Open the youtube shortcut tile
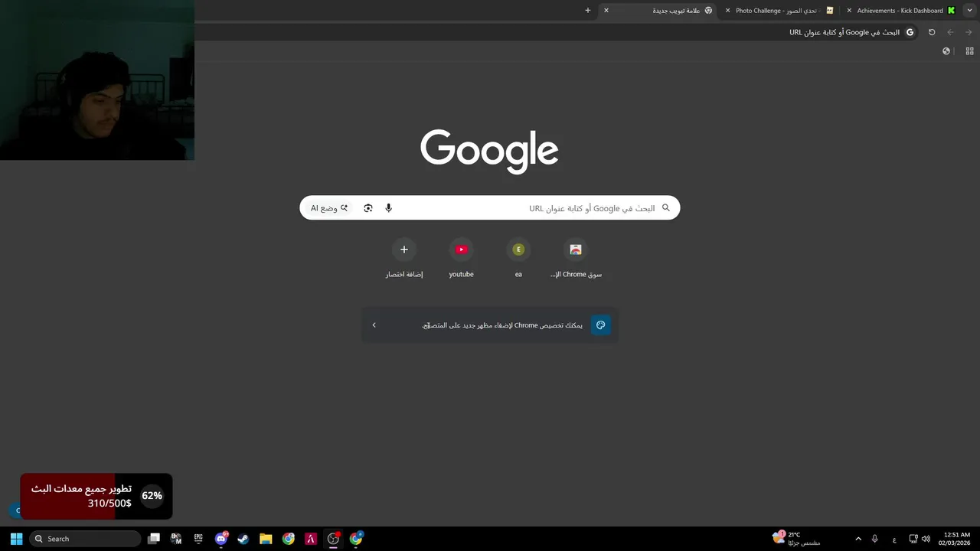 [x=461, y=258]
